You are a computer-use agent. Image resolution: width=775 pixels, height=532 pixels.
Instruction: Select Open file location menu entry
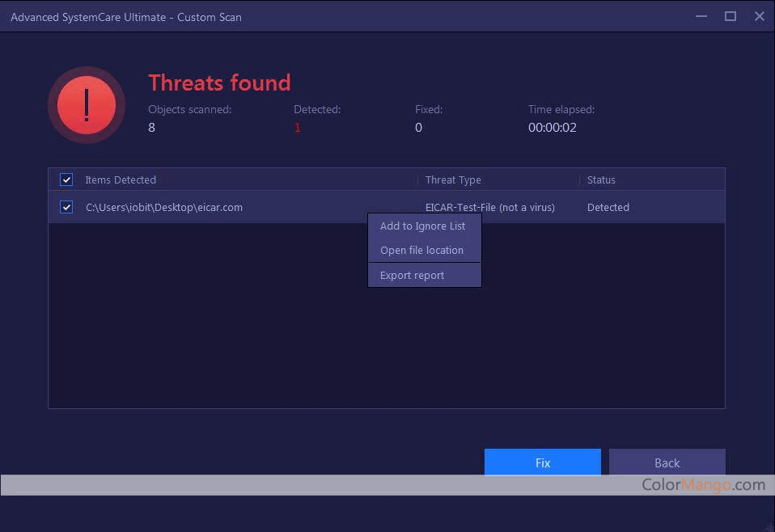(421, 251)
